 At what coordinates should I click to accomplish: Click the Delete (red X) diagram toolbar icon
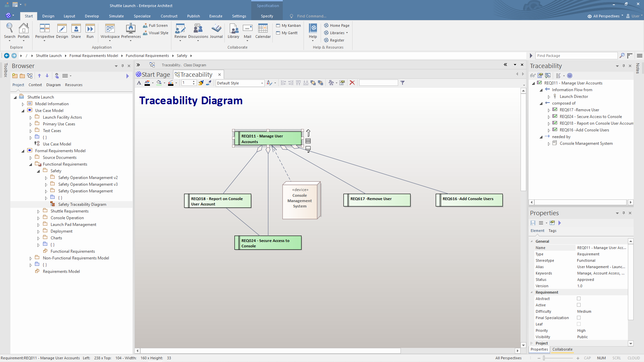352,83
